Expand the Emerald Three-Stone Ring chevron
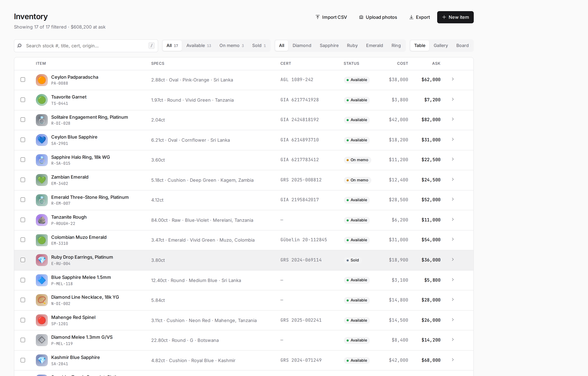588x376 pixels. (453, 199)
